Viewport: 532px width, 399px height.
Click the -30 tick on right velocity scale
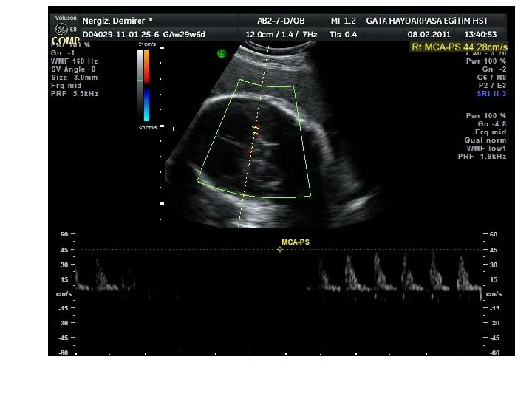494,324
